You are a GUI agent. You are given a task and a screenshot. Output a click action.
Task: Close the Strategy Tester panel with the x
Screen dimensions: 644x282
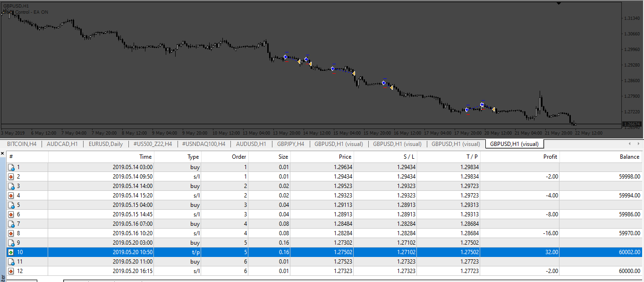pos(2,154)
